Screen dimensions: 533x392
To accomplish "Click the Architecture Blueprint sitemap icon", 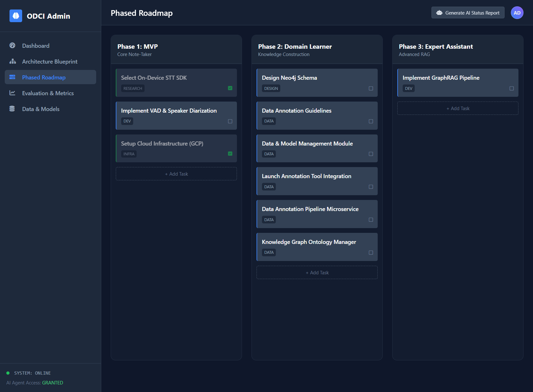I will [12, 61].
